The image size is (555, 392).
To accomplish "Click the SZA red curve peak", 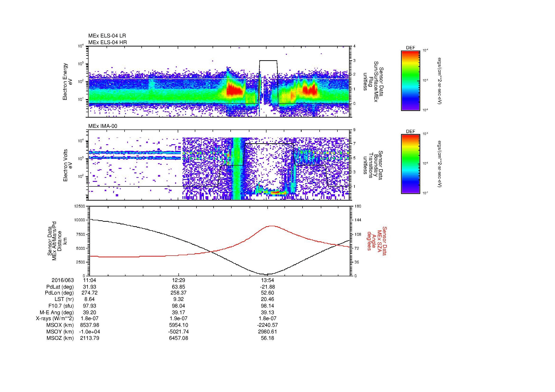I will pos(272,226).
